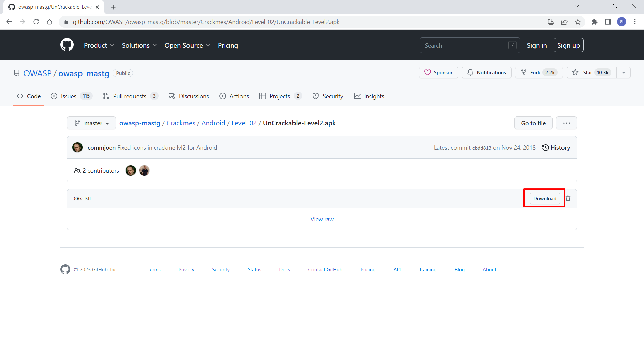Viewport: 644px width, 345px height.
Task: Open the browser home page icon
Action: click(x=50, y=22)
